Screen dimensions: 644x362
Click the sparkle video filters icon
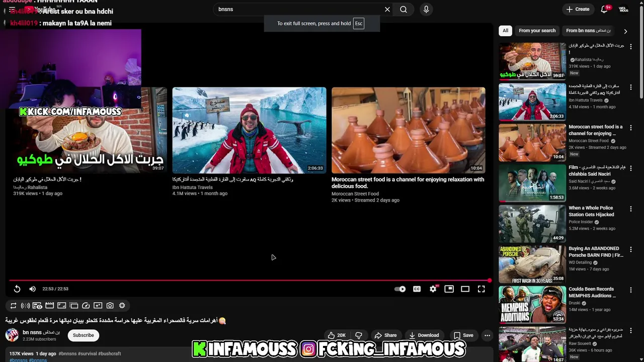(98, 305)
